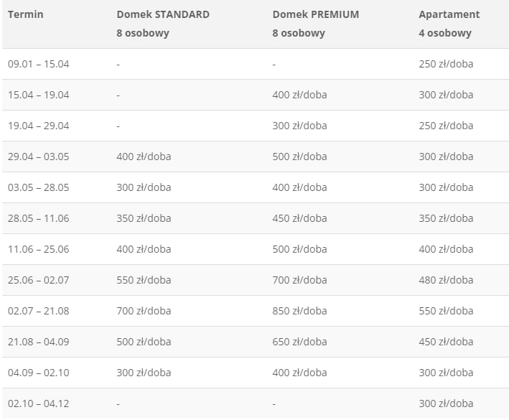The width and height of the screenshot is (509, 420).
Task: Click the 650 zł/doba Premium price
Action: point(299,342)
